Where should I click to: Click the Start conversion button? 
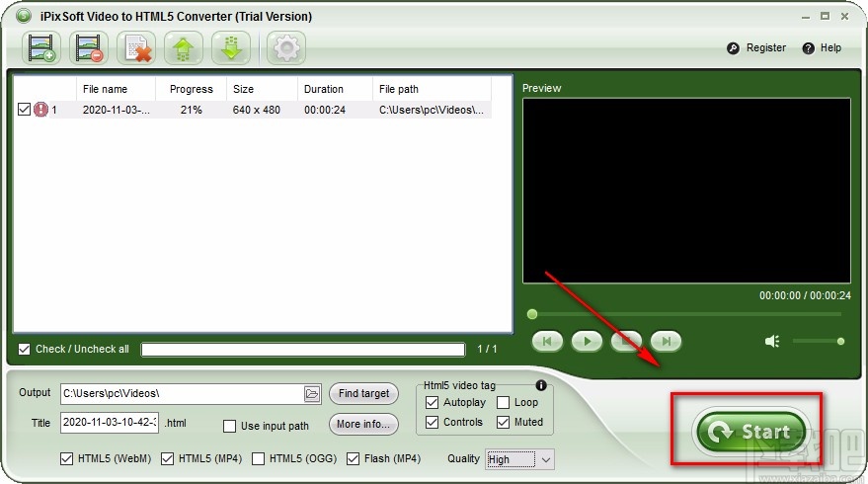pos(751,431)
